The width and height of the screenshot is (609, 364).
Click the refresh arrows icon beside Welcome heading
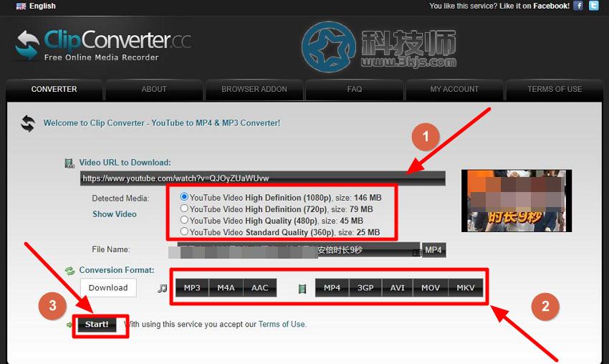click(28, 123)
